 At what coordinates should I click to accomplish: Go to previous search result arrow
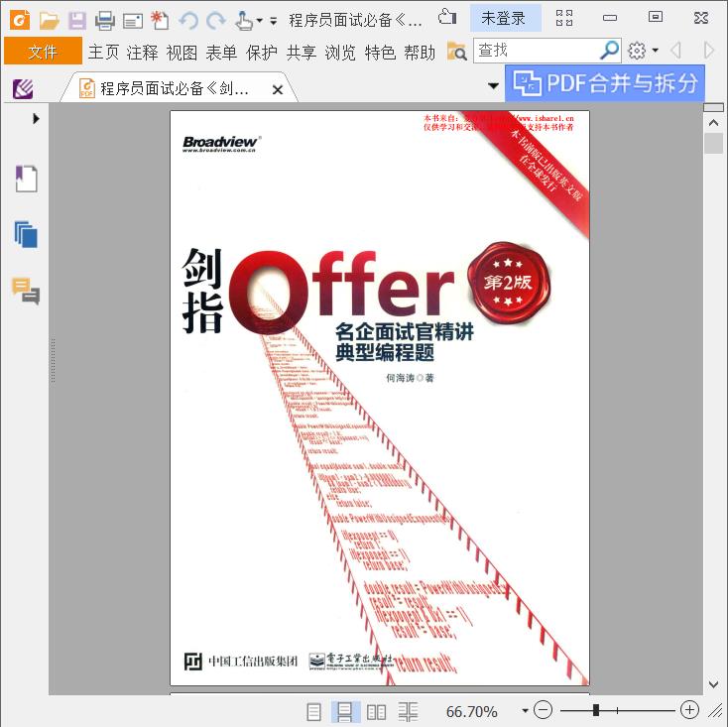[x=676, y=51]
